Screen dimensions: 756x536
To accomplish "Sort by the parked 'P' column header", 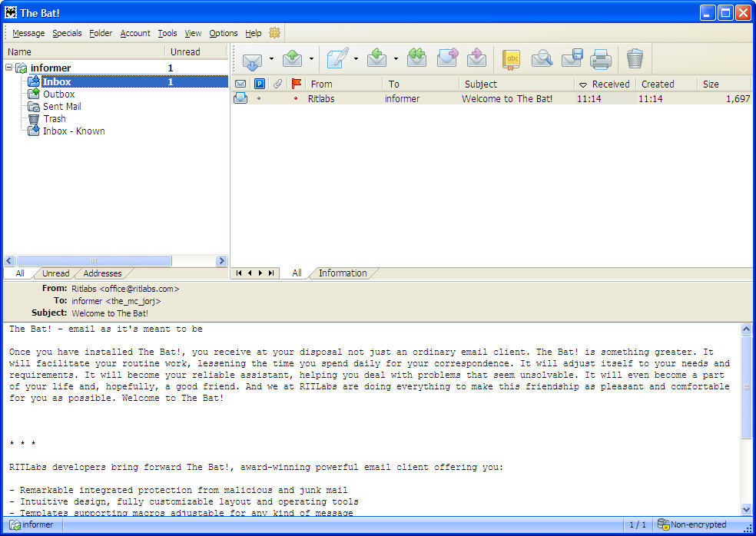I will pyautogui.click(x=260, y=84).
